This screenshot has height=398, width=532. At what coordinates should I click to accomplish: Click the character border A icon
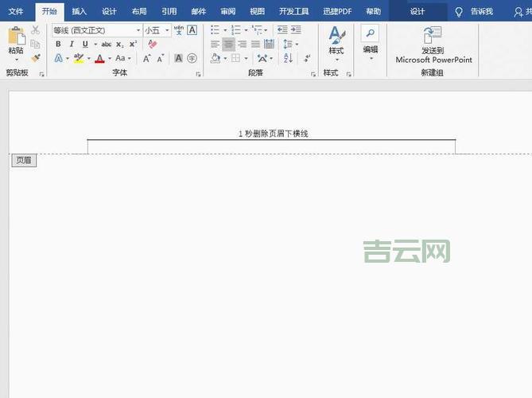pyautogui.click(x=192, y=30)
